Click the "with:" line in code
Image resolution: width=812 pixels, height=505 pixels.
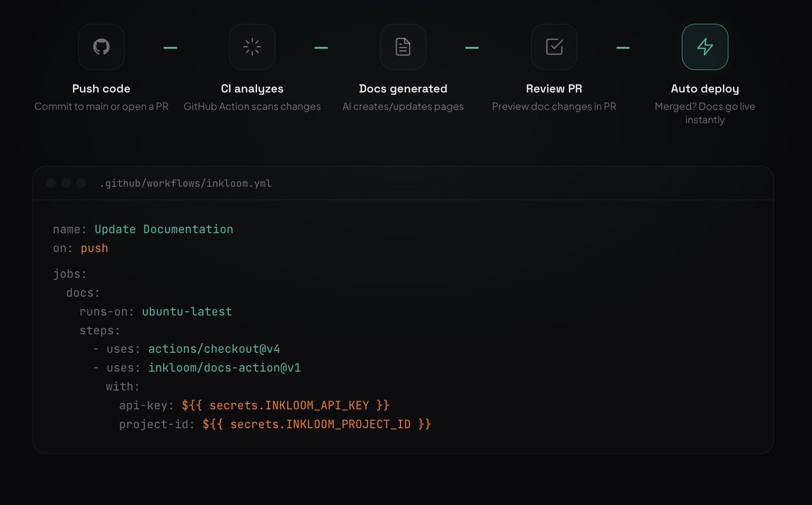(x=122, y=387)
